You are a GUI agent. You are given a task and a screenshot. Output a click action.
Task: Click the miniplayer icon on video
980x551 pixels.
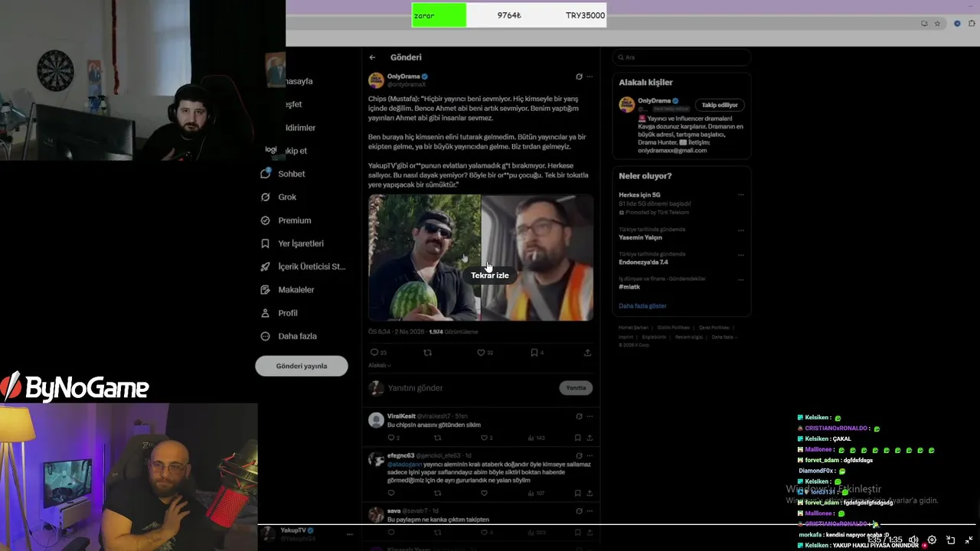[950, 540]
